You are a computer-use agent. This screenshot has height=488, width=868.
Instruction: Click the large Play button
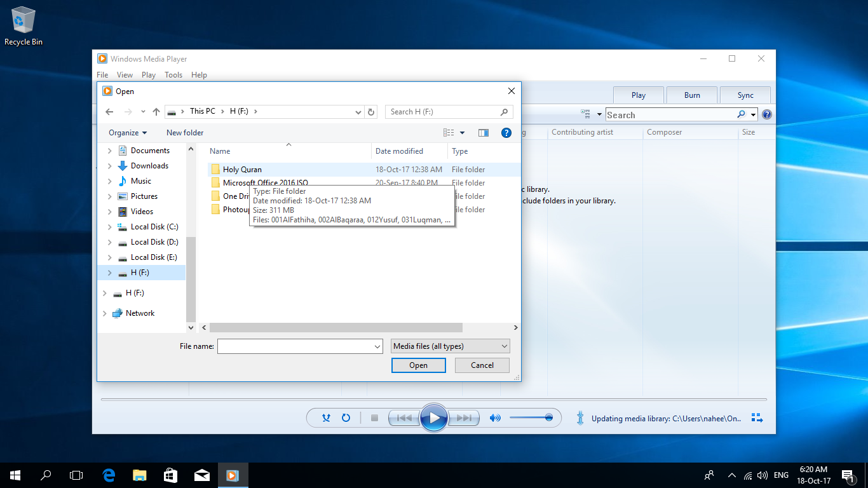tap(434, 417)
